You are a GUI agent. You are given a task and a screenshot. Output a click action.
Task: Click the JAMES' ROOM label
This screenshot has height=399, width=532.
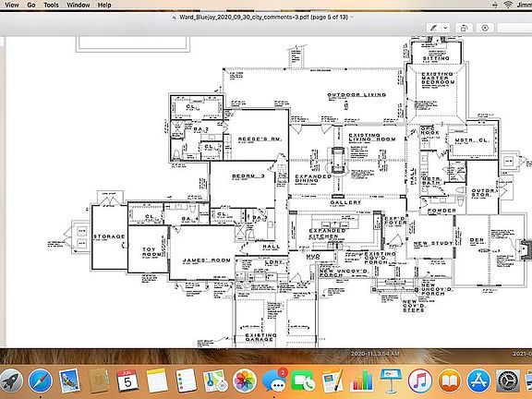pos(207,260)
